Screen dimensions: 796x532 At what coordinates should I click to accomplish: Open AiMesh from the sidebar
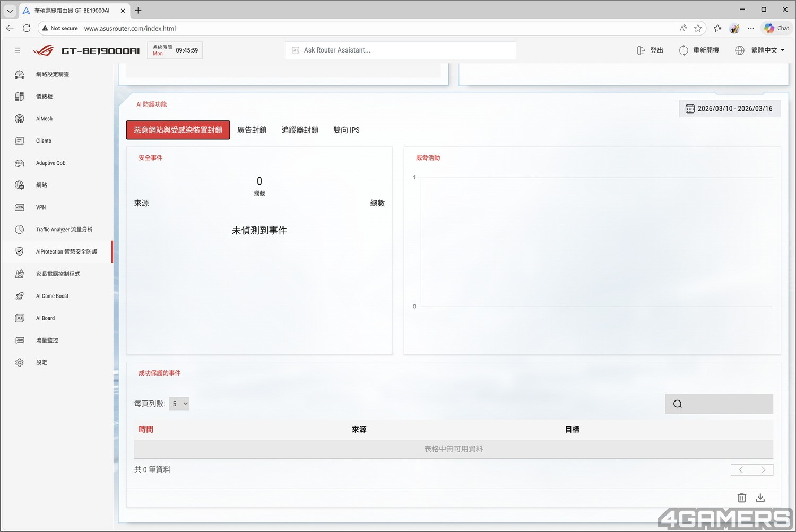pos(44,119)
